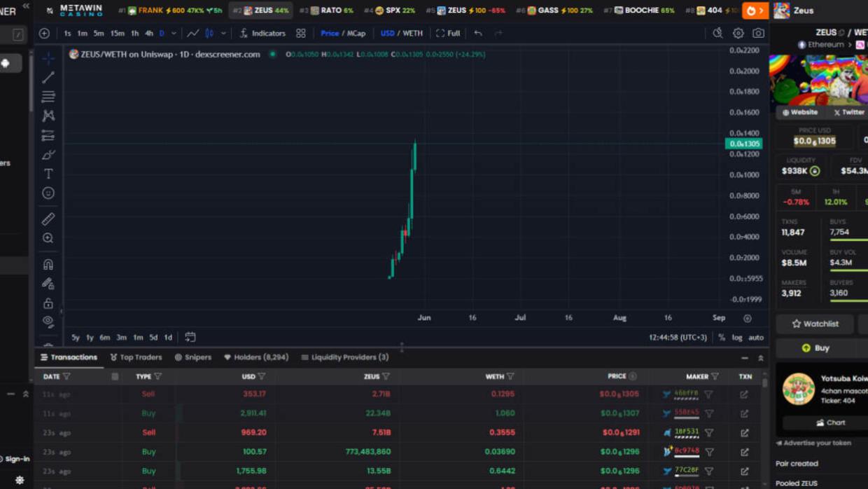Open the go to date calendar icon
The height and width of the screenshot is (489, 868).
click(190, 337)
